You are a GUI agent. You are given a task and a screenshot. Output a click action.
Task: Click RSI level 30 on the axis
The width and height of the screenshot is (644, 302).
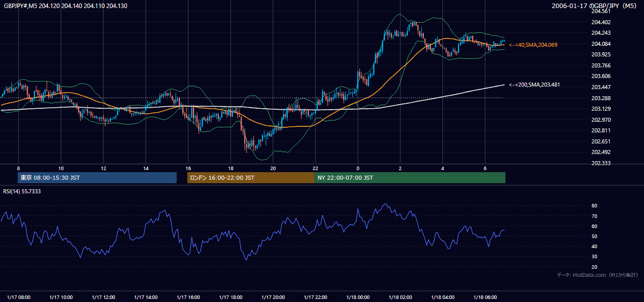pyautogui.click(x=594, y=256)
